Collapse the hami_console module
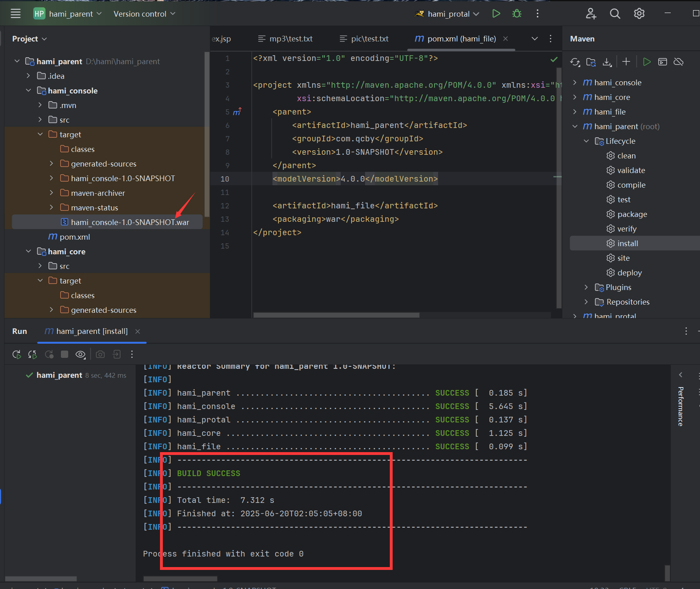Screen dimensions: 700x589 (28, 91)
